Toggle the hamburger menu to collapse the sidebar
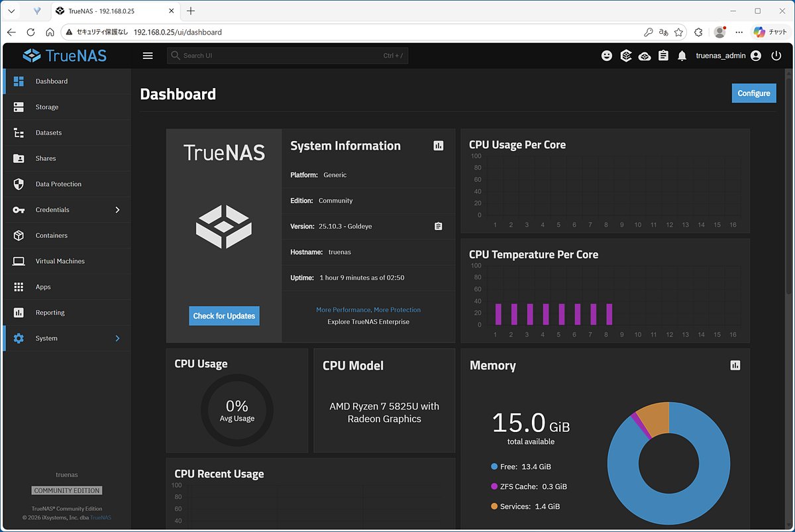The height and width of the screenshot is (532, 795). (148, 56)
